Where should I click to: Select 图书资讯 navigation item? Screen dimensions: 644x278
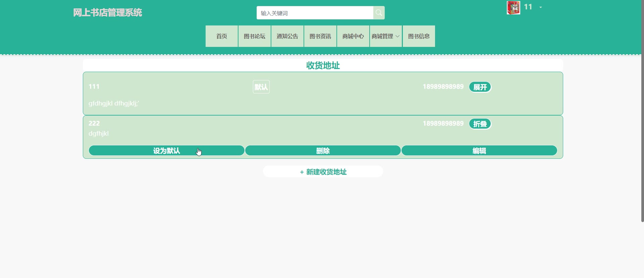[320, 36]
